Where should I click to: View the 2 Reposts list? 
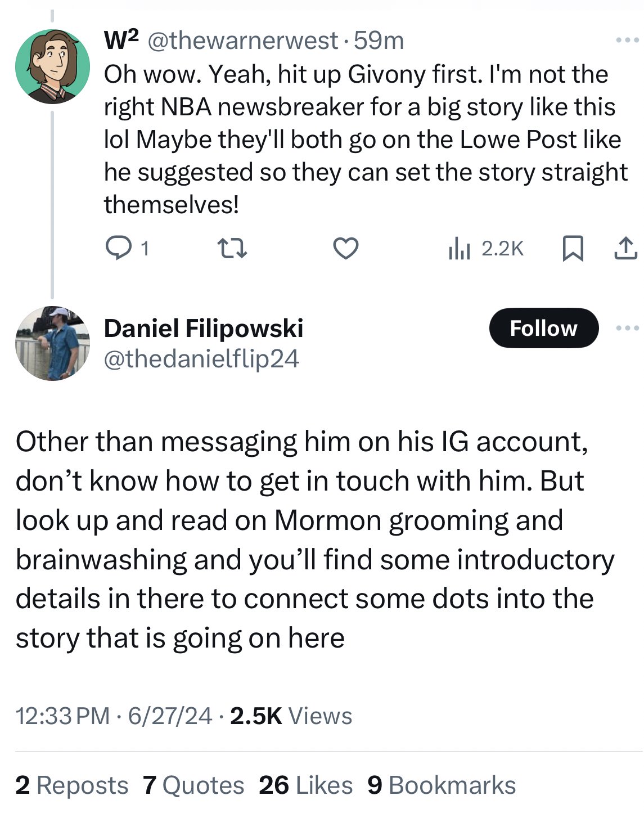click(72, 785)
